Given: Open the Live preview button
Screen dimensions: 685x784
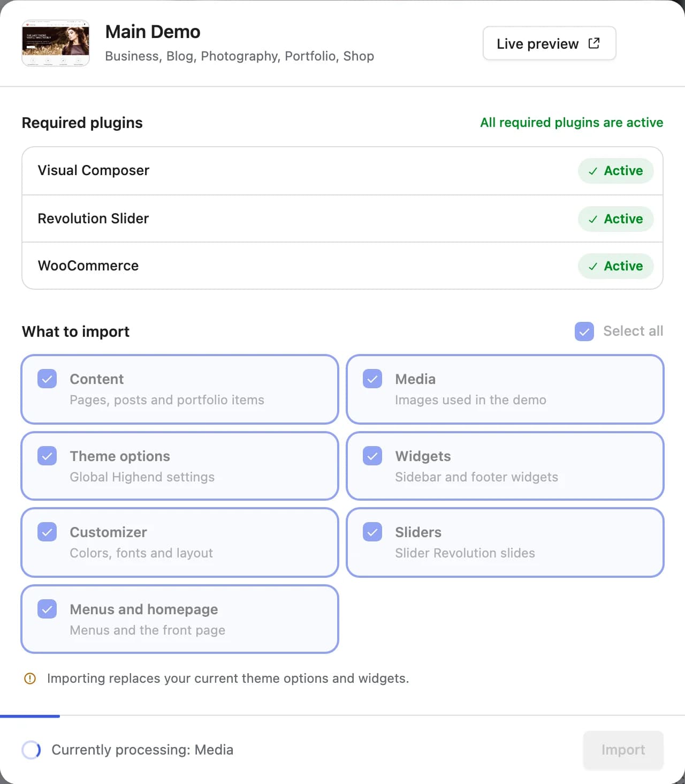Looking at the screenshot, I should pos(550,43).
